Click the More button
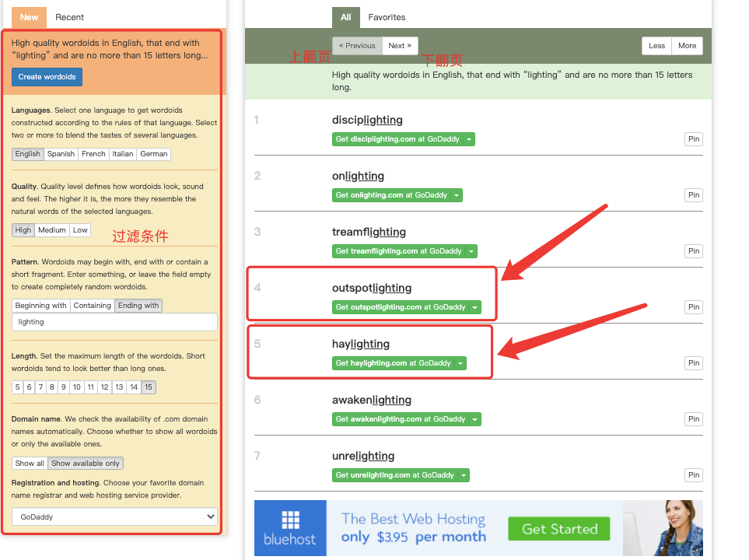The width and height of the screenshot is (749, 560). 687,46
